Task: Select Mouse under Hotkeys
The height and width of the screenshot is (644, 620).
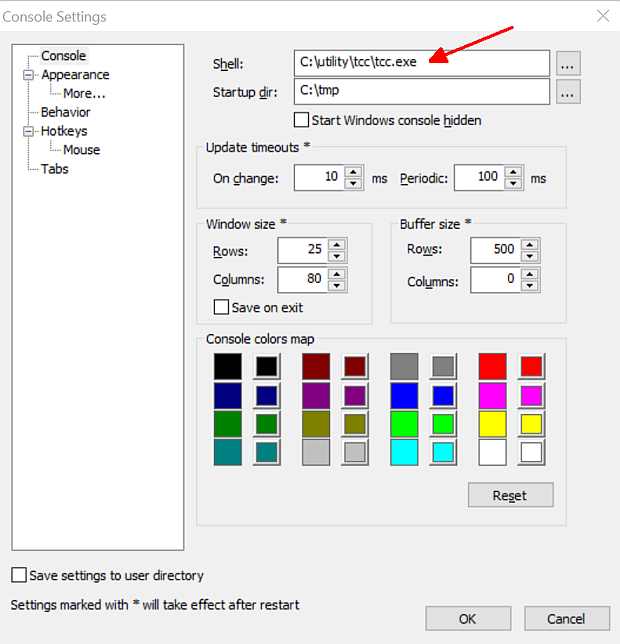Action: point(81,150)
